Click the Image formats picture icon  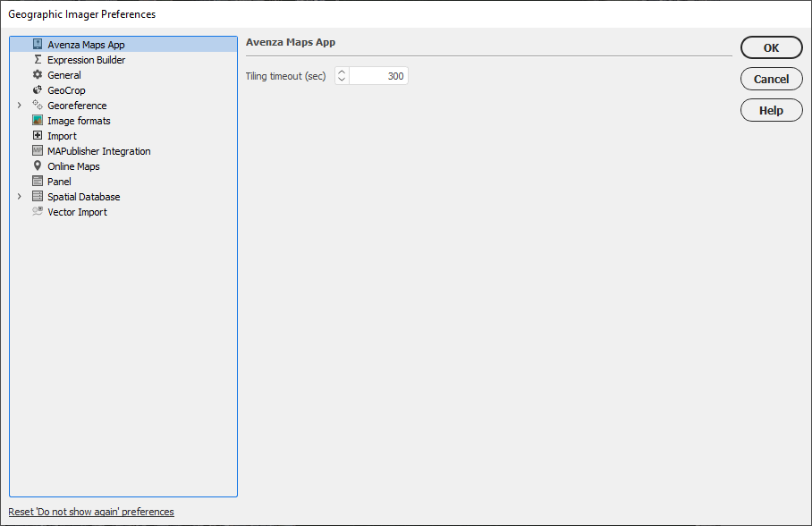tap(38, 120)
